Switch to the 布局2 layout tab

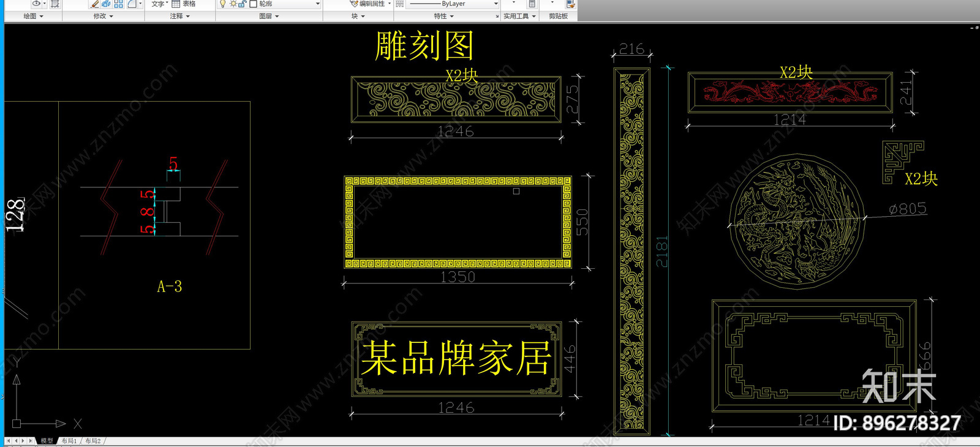(92, 441)
